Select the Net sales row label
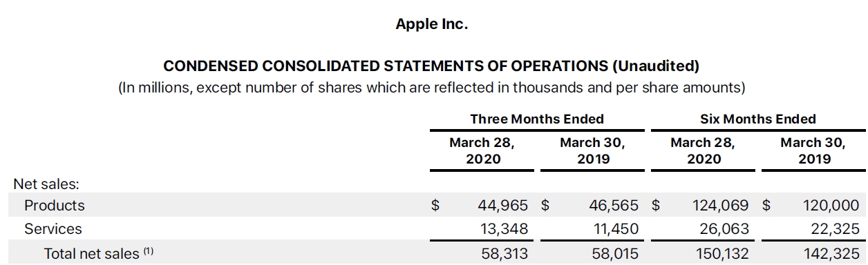Viewport: 868px width, 265px height. [46, 184]
